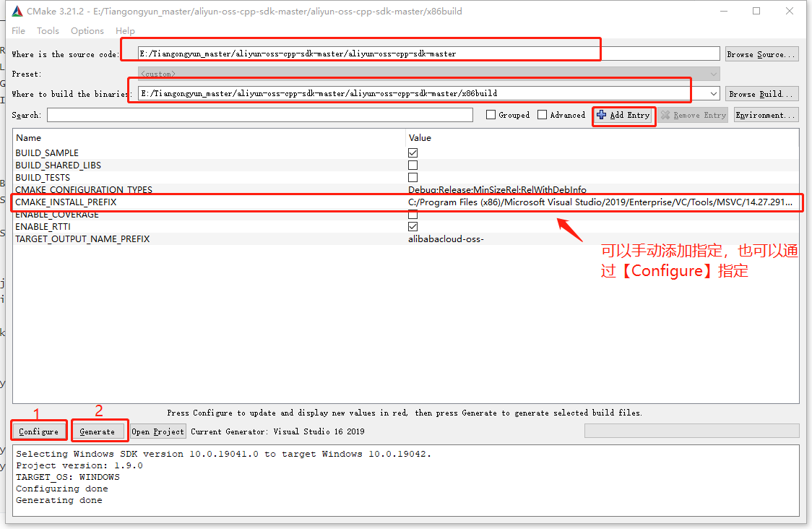This screenshot has height=529, width=812.
Task: Click the plus icon on Add Entry
Action: click(601, 114)
